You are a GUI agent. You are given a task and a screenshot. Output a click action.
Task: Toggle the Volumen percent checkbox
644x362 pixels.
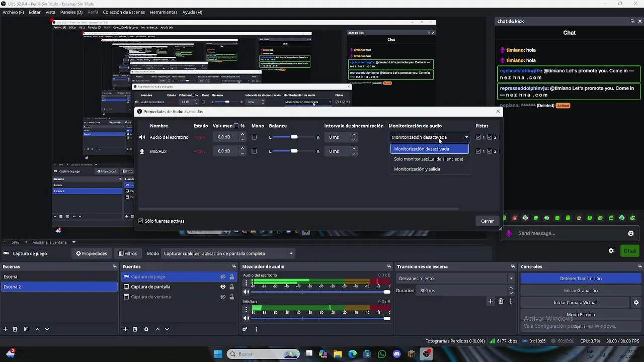(x=236, y=126)
